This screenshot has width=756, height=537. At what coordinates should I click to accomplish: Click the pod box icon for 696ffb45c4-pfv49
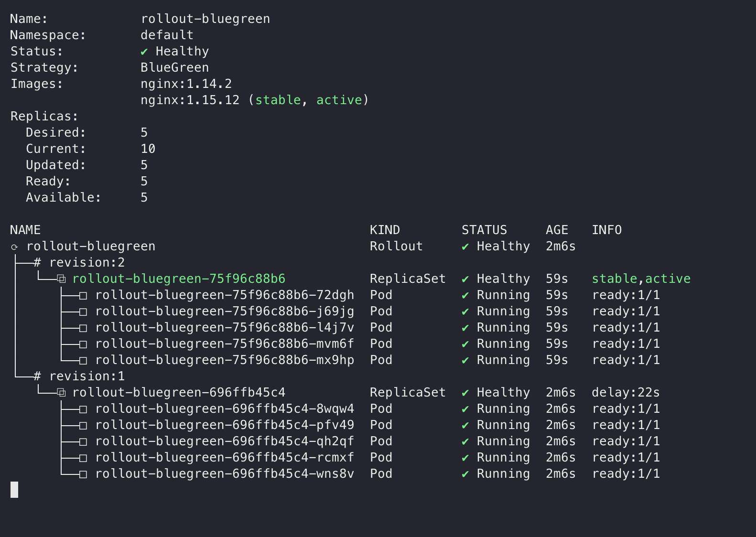click(83, 426)
